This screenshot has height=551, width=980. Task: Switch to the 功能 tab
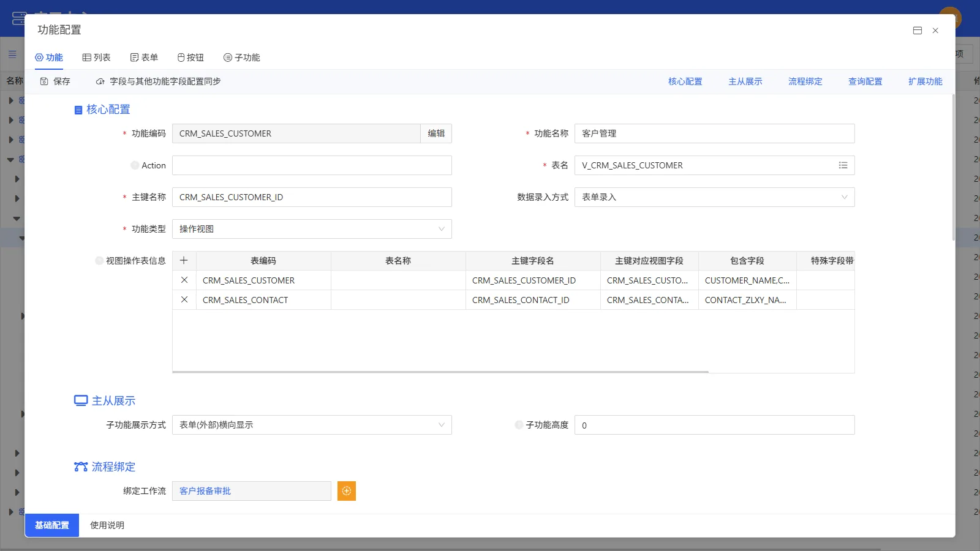point(49,58)
